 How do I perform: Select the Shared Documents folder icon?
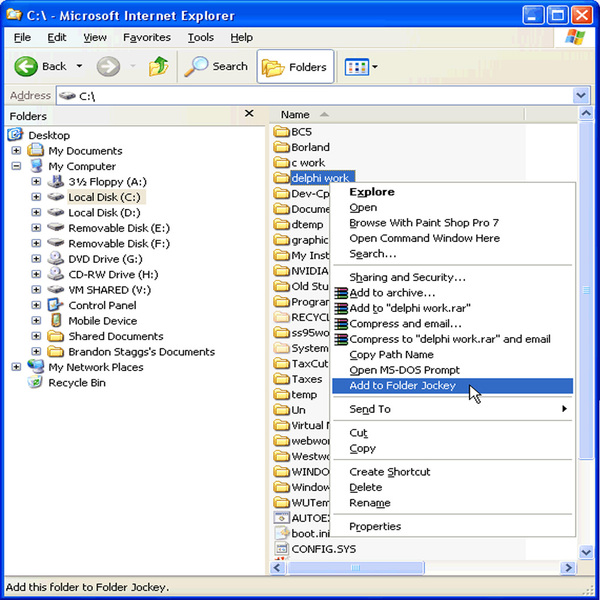click(x=55, y=336)
